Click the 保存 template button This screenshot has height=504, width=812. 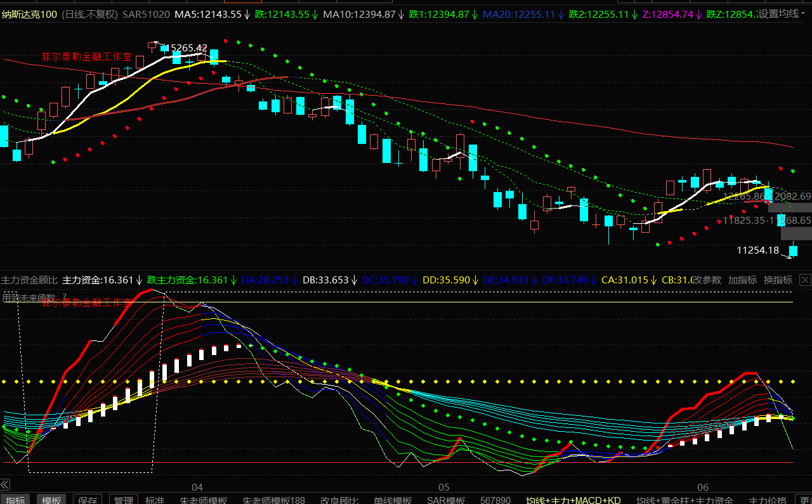pyautogui.click(x=88, y=500)
